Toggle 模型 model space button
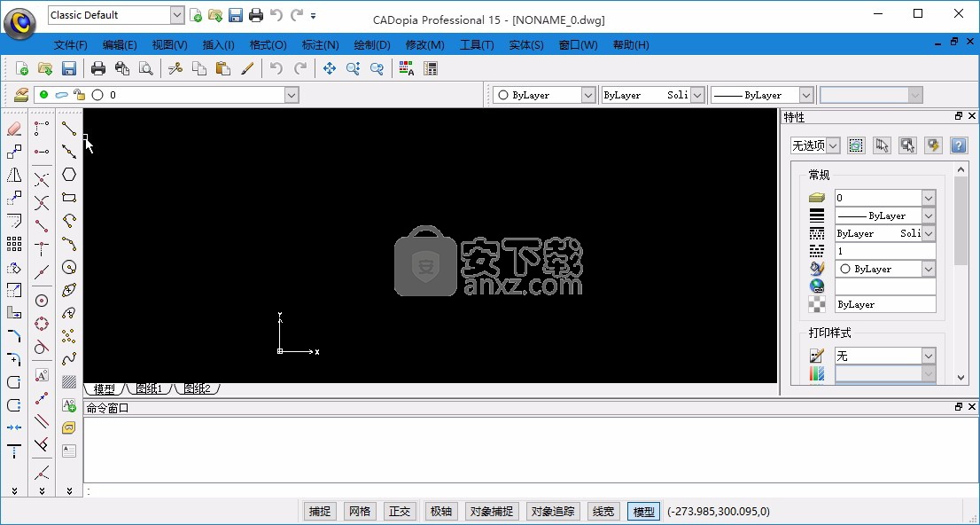Image resolution: width=980 pixels, height=525 pixels. [643, 511]
